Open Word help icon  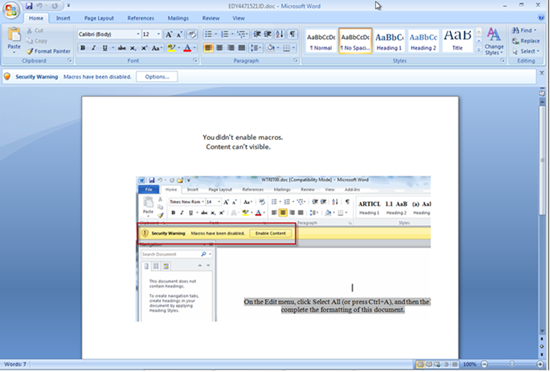[541, 18]
